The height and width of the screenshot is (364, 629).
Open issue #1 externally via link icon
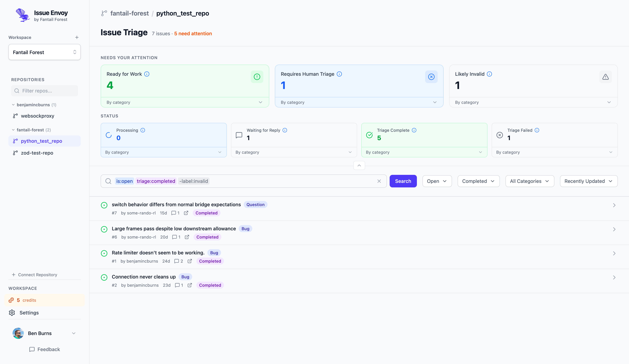[190, 261]
